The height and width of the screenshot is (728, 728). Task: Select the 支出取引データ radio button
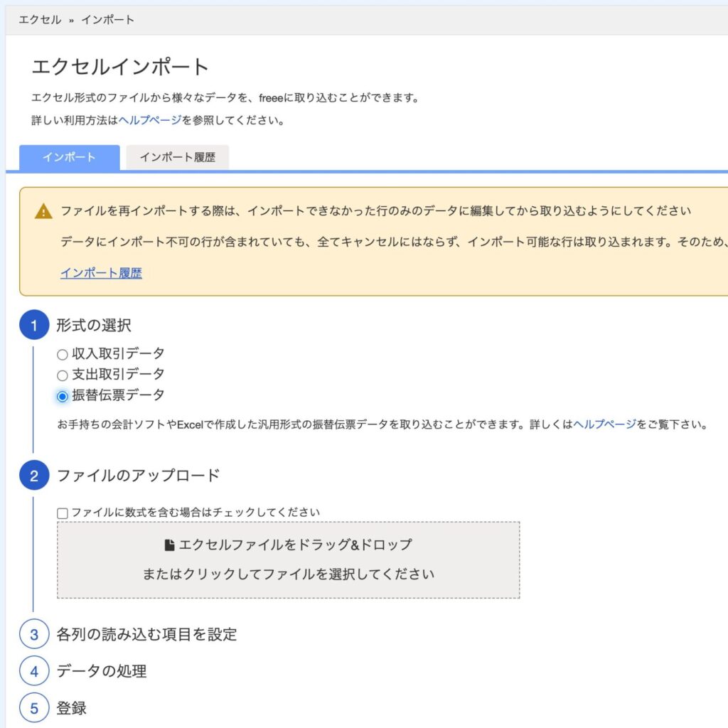pos(63,375)
